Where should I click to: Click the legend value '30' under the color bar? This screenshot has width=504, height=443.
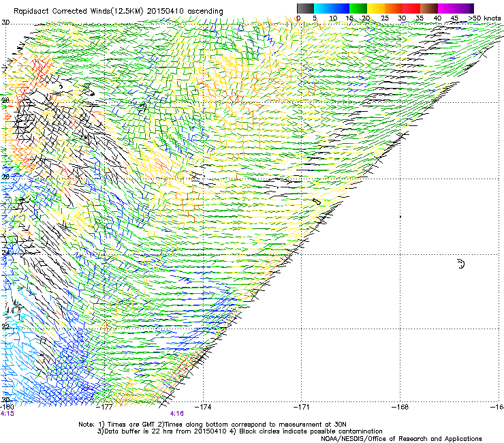[402, 18]
